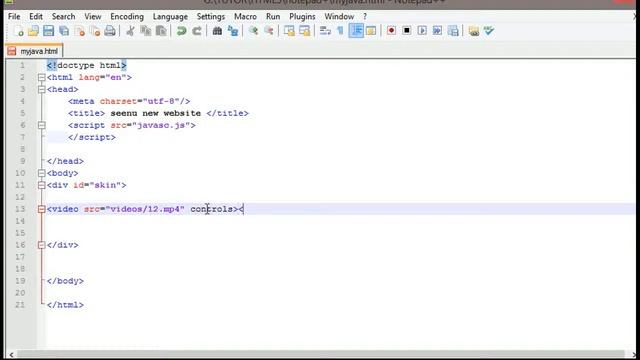
Task: Redo the edit with the Redo arrow
Action: click(197, 31)
